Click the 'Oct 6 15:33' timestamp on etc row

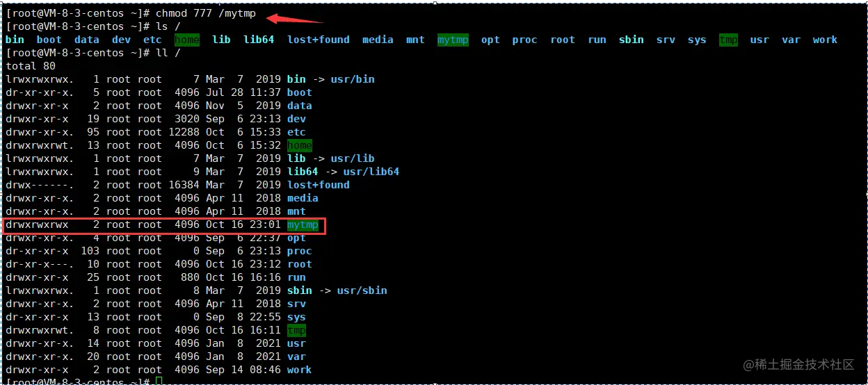click(x=243, y=132)
